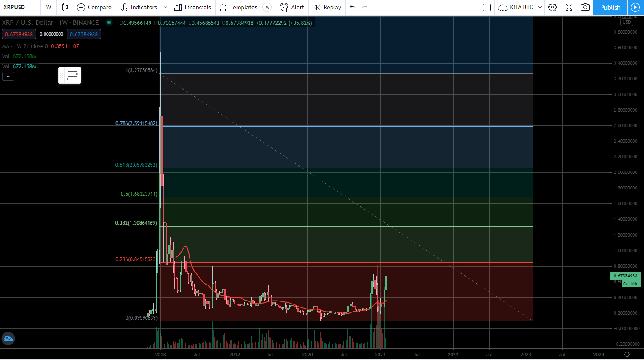Collapse the indicator legend with chevron
Viewport: 644px width, 360px height.
coord(8,76)
